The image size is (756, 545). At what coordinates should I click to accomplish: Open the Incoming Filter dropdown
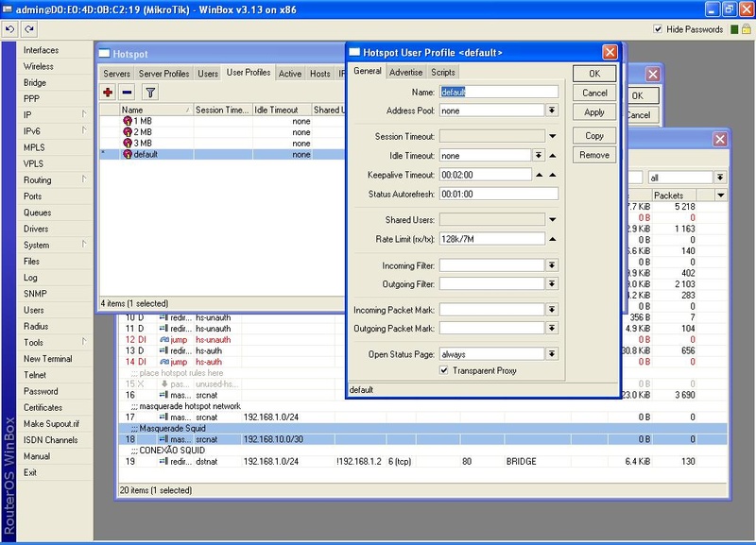click(552, 265)
